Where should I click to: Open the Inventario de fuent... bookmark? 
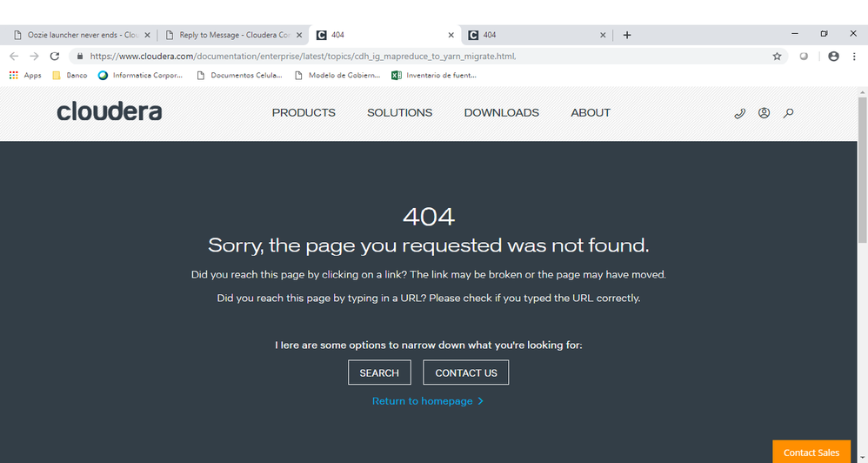click(434, 76)
